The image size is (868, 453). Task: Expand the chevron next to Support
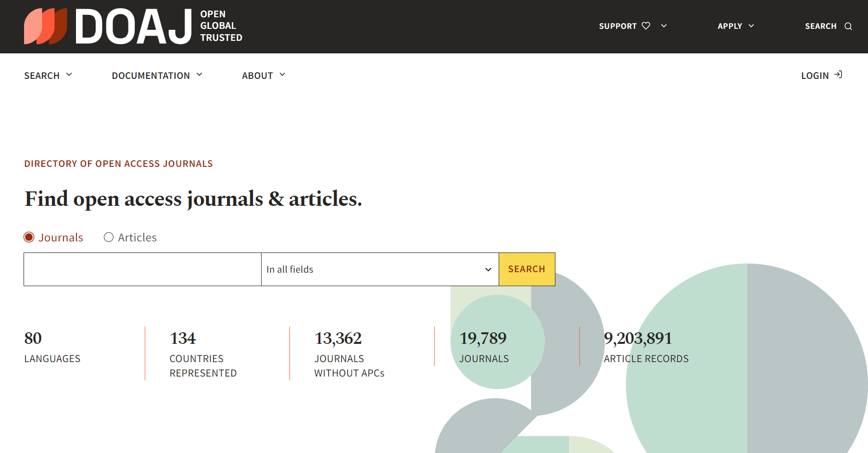click(664, 26)
